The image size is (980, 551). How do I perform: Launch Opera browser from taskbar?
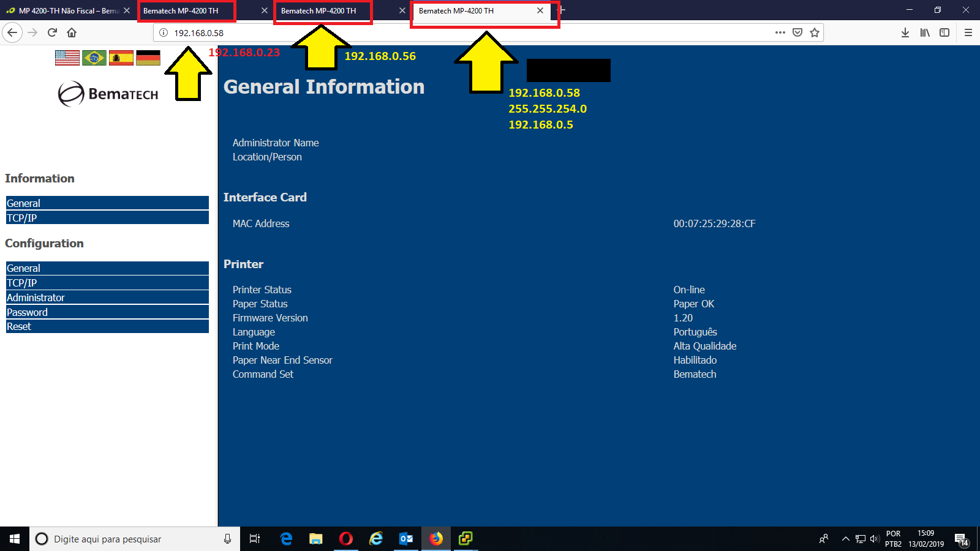(x=346, y=539)
